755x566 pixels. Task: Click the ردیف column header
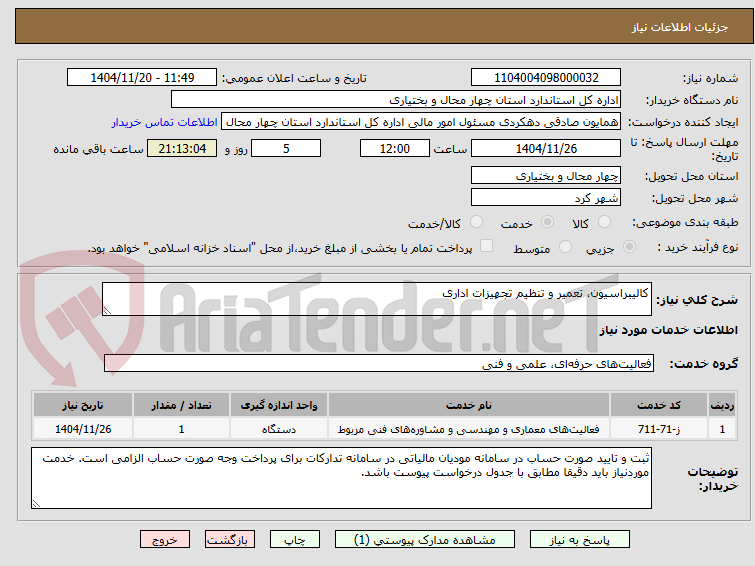[722, 405]
